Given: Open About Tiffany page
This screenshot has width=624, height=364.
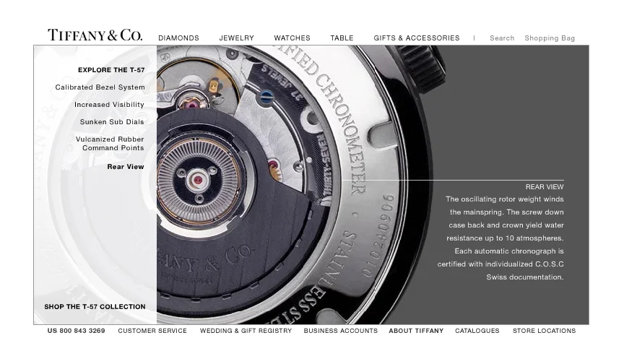Looking at the screenshot, I should (x=416, y=331).
